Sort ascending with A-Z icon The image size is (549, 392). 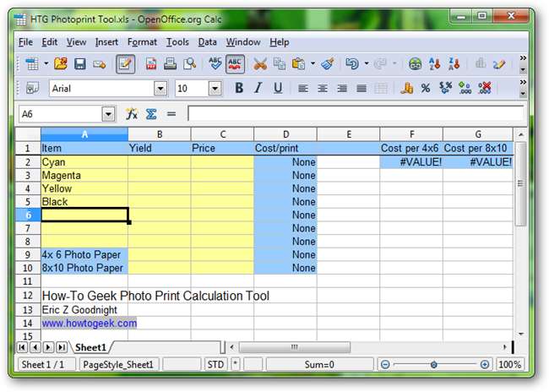coord(434,64)
